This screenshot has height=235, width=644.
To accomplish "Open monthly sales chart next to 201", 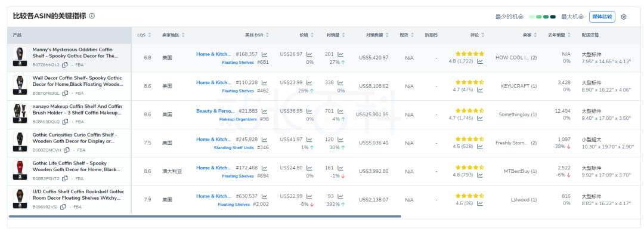I will (340, 54).
